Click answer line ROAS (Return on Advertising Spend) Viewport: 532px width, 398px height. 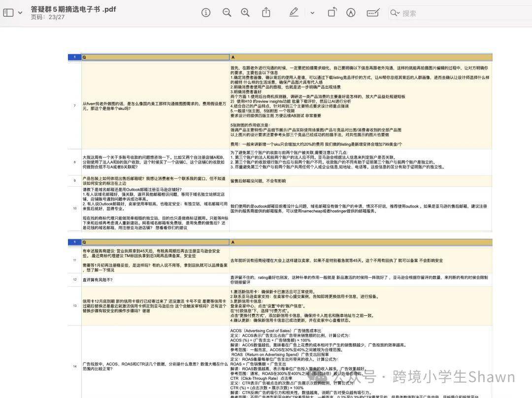pos(280,354)
